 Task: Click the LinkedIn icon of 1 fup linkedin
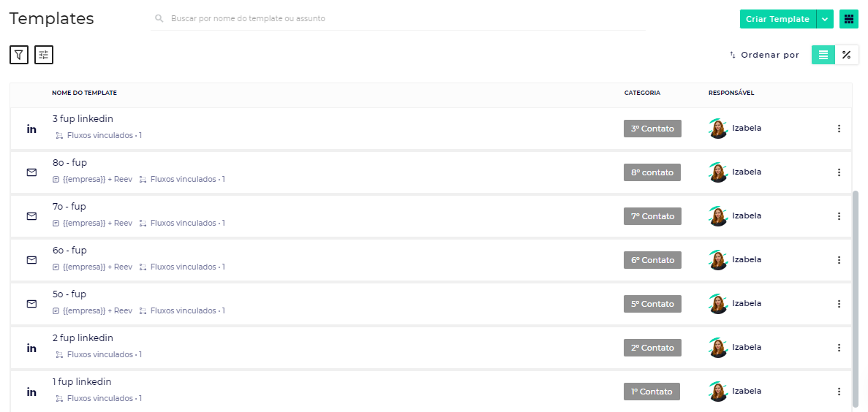point(31,392)
